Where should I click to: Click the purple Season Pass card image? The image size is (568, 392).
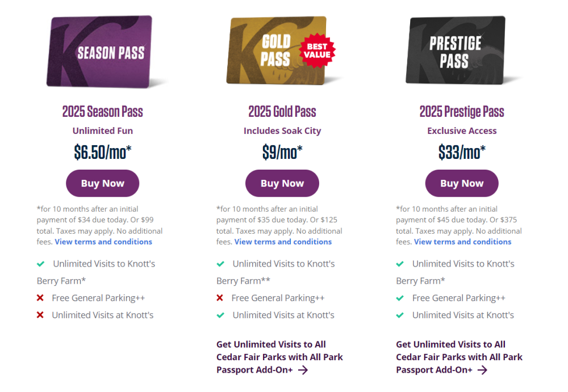pos(102,52)
